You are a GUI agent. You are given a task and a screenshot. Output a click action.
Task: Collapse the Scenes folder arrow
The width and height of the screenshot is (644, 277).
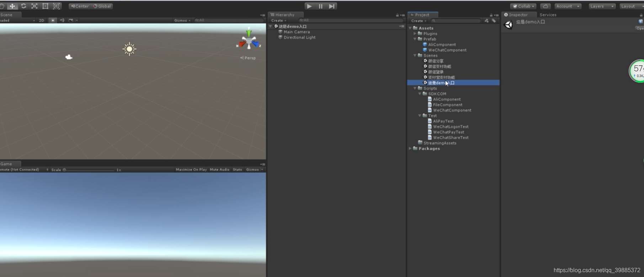[415, 55]
